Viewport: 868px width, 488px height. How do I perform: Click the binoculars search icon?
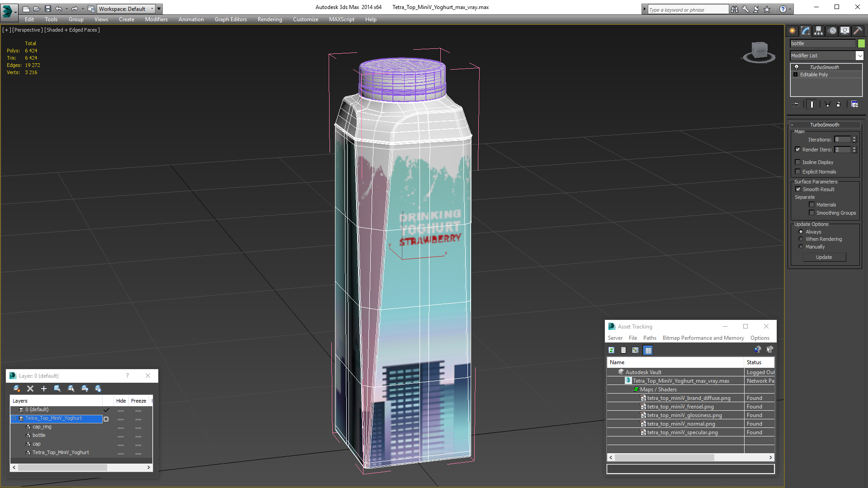(735, 9)
